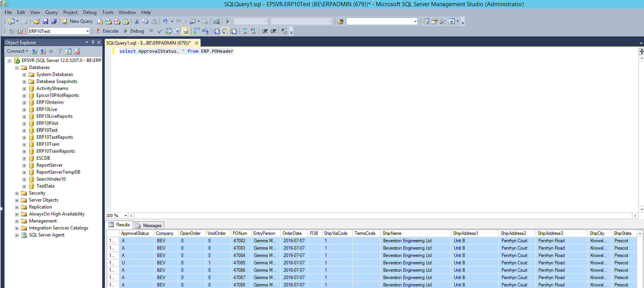
Task: Open a file with the folder icon
Action: [37, 21]
